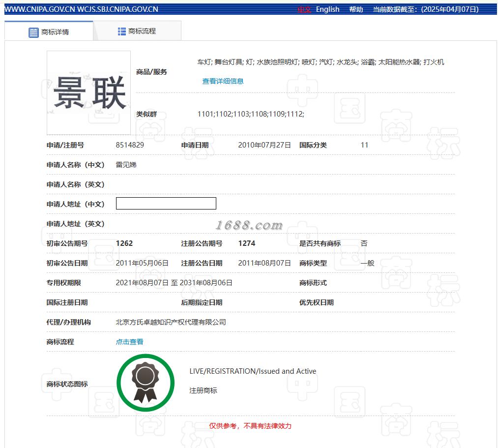Select LIVE/REGISTRATION/Issued and Active status text
Image resolution: width=498 pixels, height=448 pixels.
(x=253, y=371)
